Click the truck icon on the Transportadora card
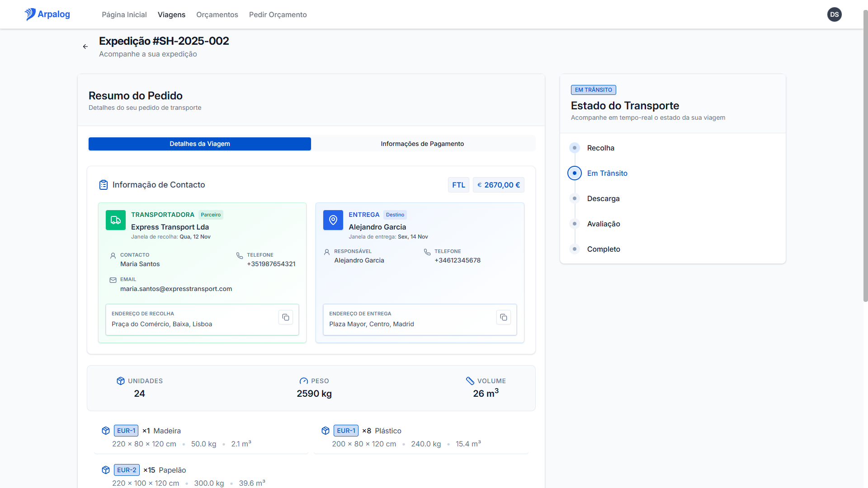 click(115, 220)
